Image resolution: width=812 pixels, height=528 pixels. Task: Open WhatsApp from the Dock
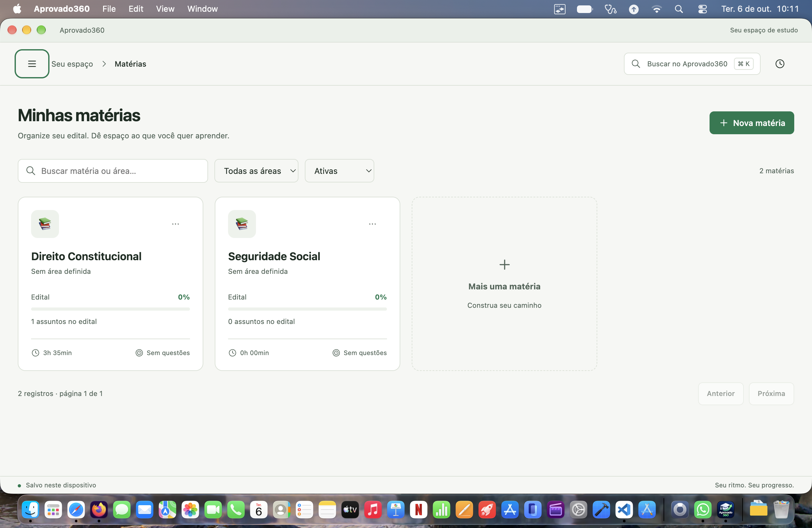[x=703, y=510]
